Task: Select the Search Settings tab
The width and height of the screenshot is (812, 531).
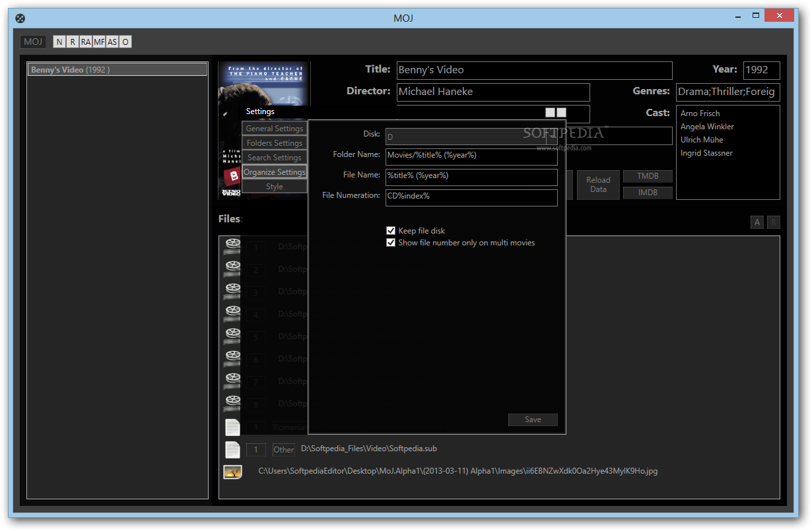Action: (275, 158)
